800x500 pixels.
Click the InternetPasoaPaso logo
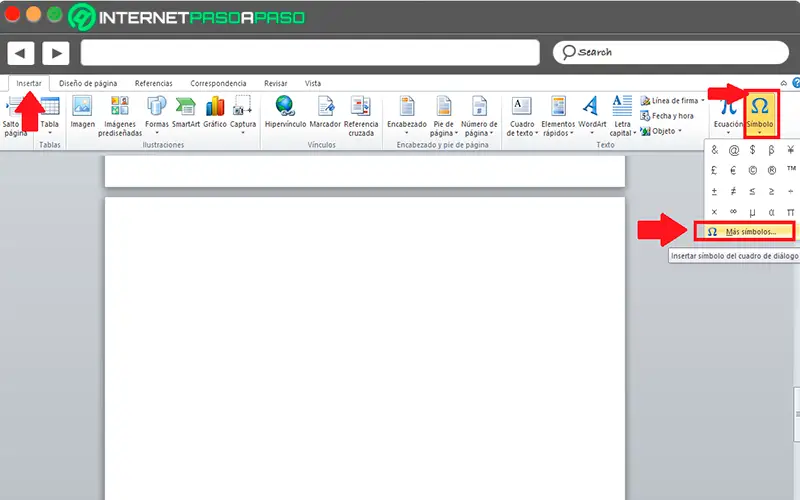(x=186, y=17)
